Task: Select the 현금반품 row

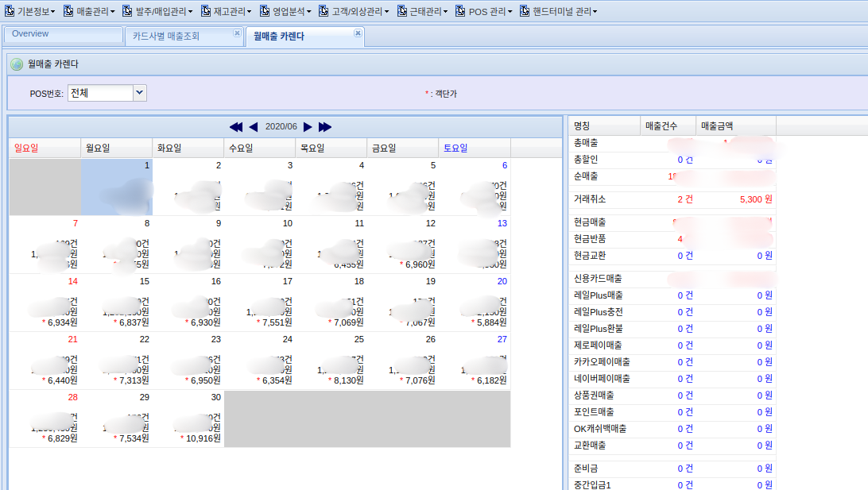Action: point(672,239)
